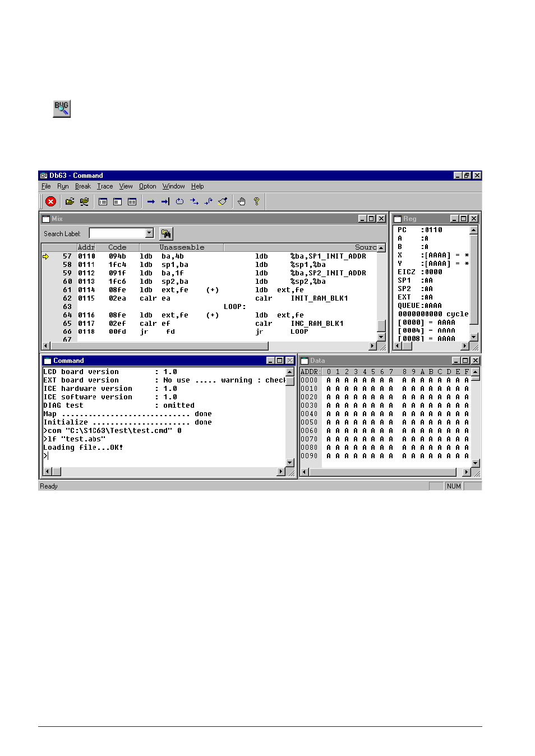The image size is (535, 756).
Task: Click the red Key Break stop icon
Action: 51,201
